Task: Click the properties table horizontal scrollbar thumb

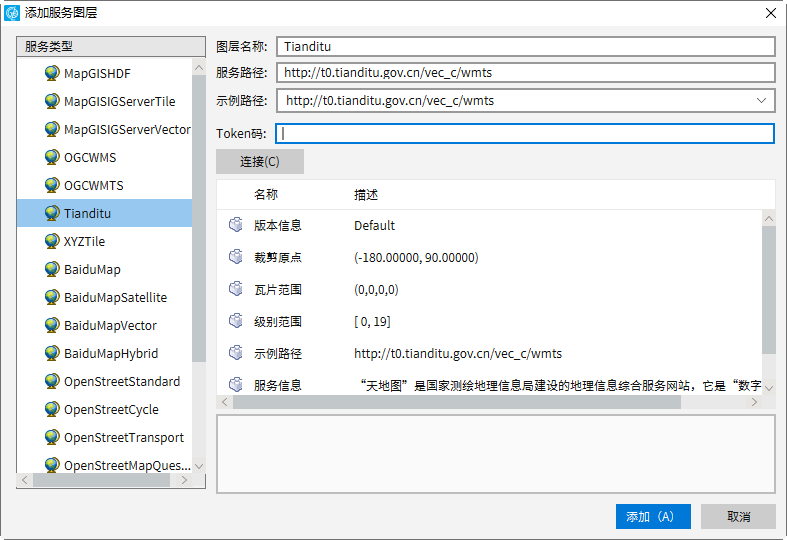Action: pyautogui.click(x=457, y=402)
